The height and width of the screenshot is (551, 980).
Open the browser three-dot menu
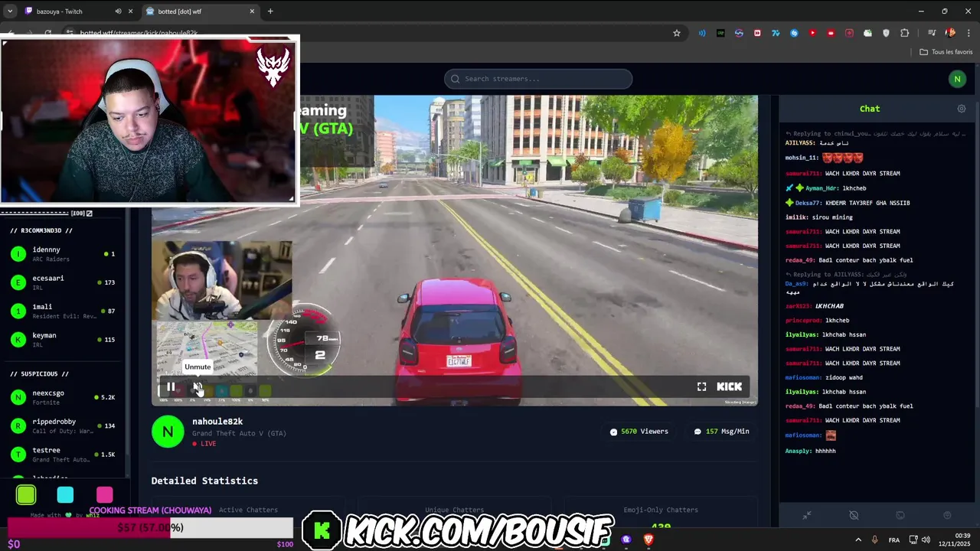coord(969,33)
